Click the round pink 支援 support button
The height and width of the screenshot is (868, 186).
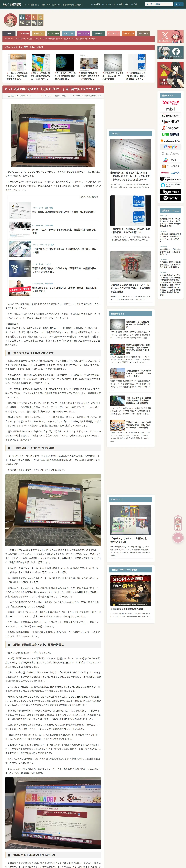(178, 538)
